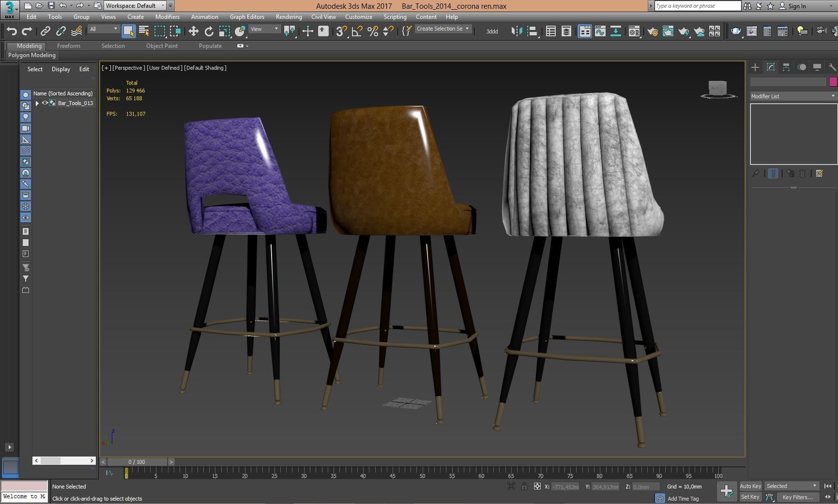
Task: Open the Rendering menu
Action: (x=289, y=17)
